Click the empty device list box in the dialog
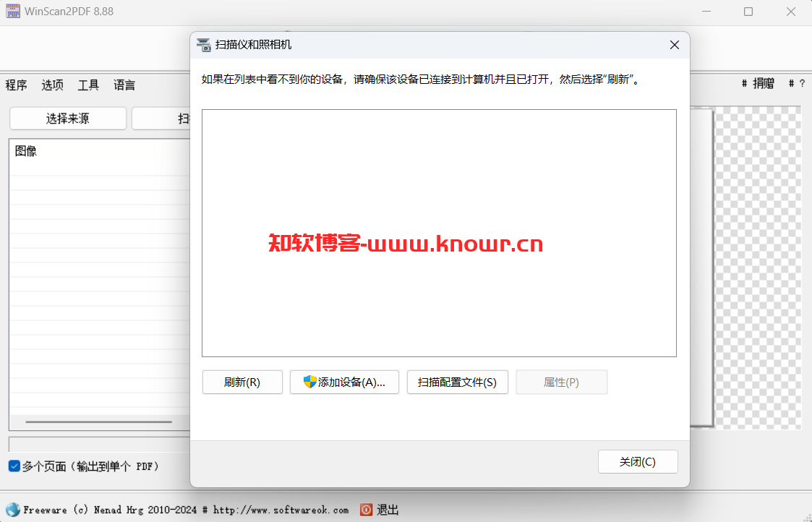Image resolution: width=812 pixels, height=522 pixels. click(439, 233)
